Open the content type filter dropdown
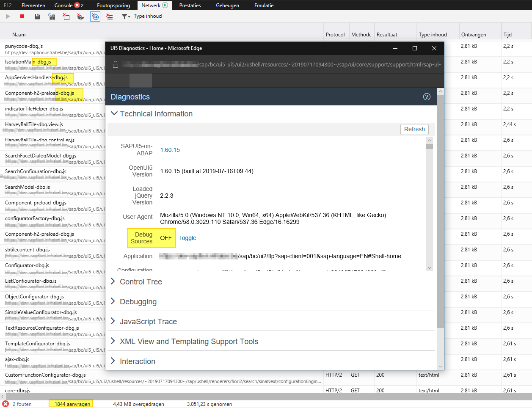Screen dimensions: 532x408 pos(126,17)
